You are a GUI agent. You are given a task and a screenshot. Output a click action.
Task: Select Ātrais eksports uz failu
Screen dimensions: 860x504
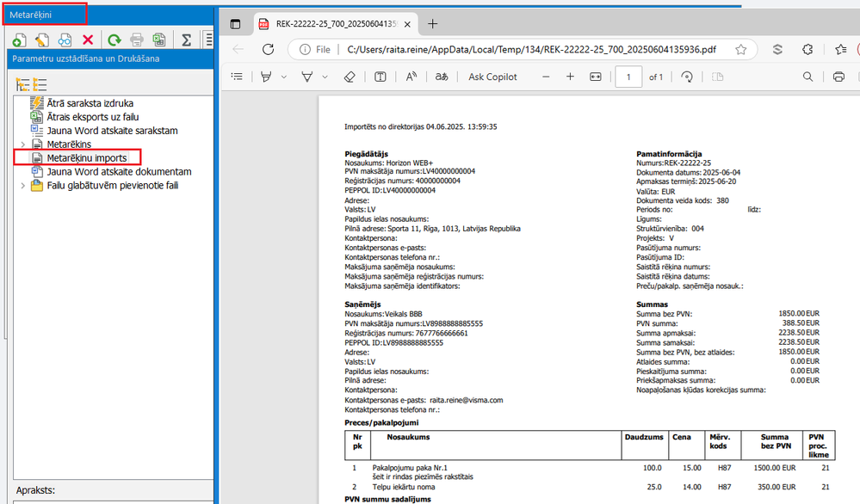(x=93, y=117)
